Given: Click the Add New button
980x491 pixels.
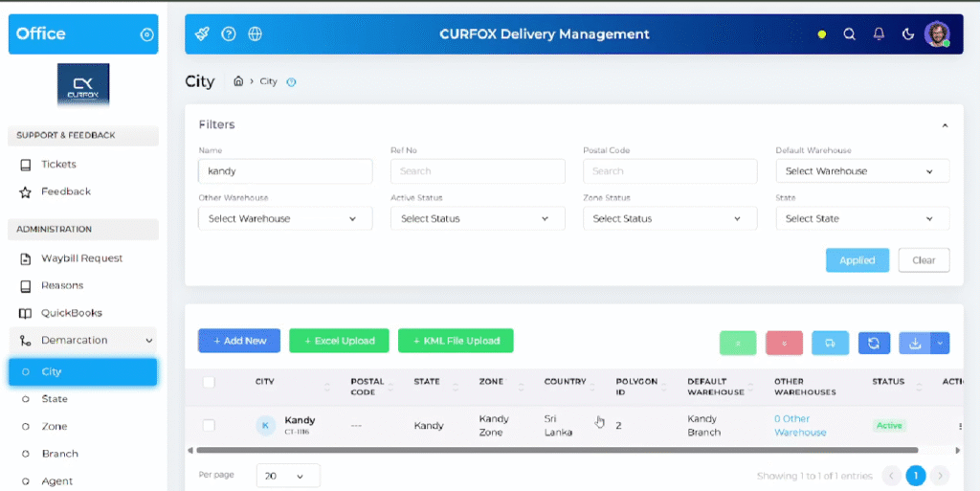Looking at the screenshot, I should pos(239,341).
